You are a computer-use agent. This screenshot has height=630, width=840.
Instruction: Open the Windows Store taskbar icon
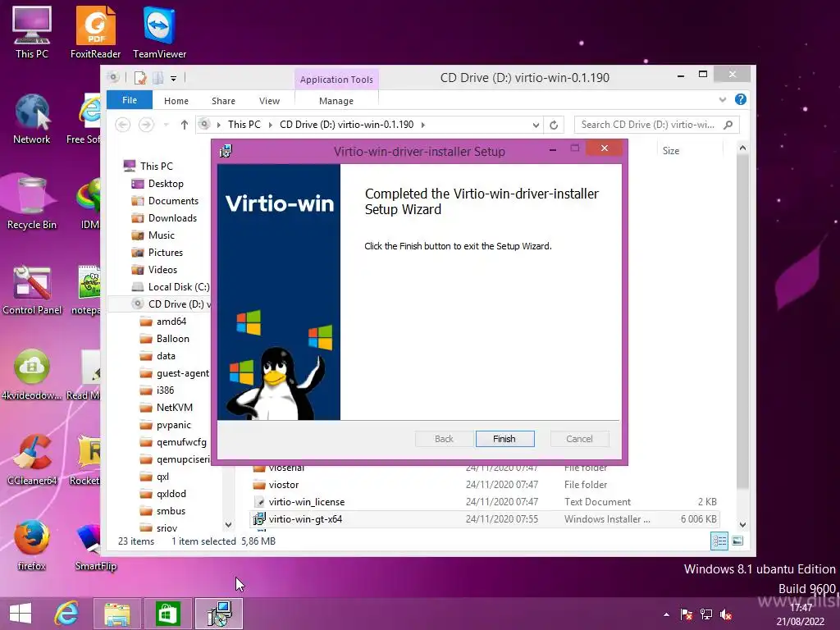(167, 614)
